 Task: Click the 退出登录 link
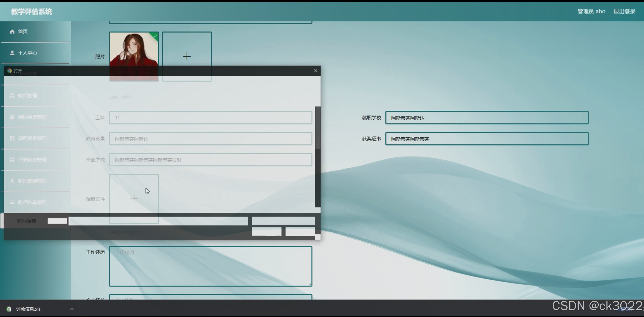click(624, 11)
